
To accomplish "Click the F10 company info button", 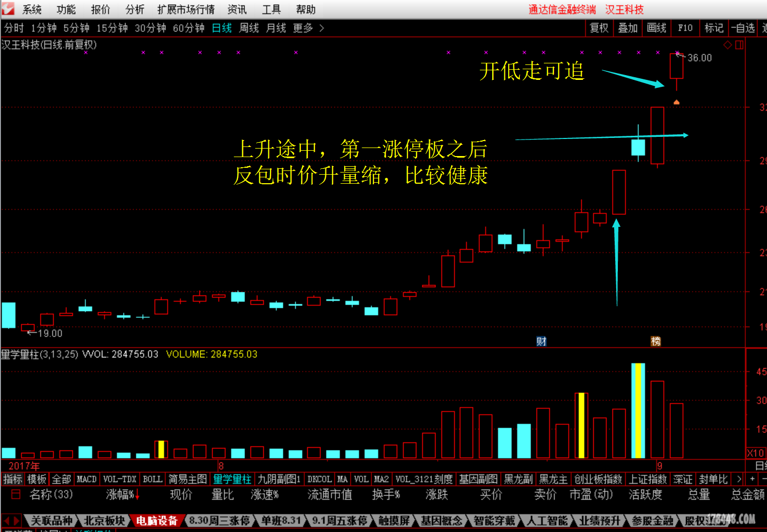I will pos(686,28).
